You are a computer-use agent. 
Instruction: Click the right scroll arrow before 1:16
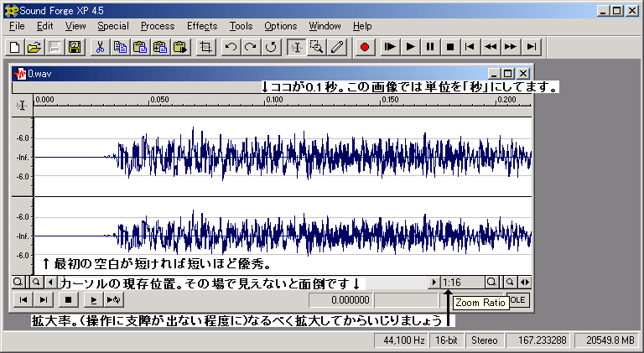pos(434,283)
